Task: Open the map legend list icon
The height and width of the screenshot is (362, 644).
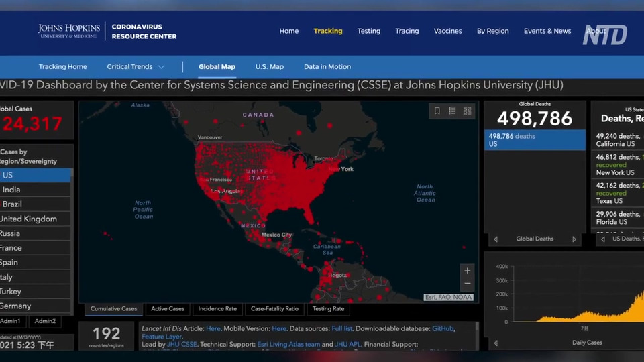Action: coord(452,111)
